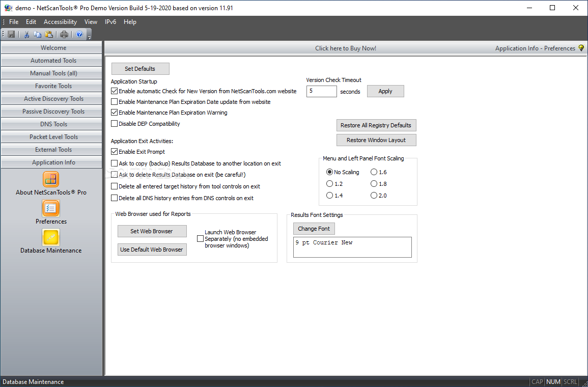Select 2.0 font scaling radio button
The width and height of the screenshot is (588, 387).
(374, 196)
